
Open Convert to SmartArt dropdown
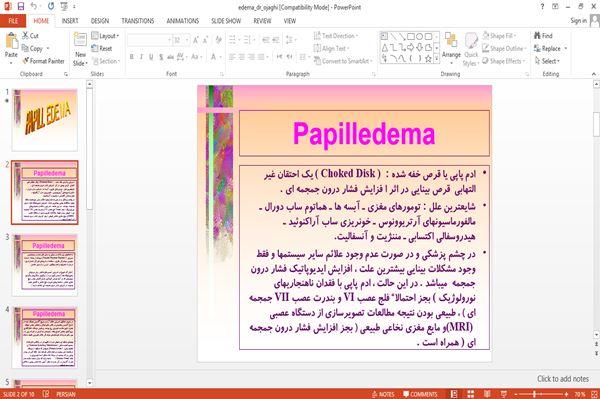343,61
